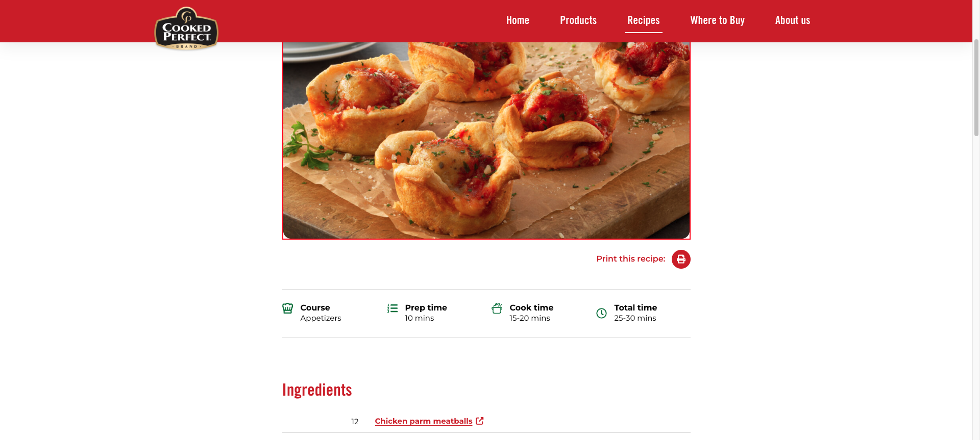Click the red printer icon button
The image size is (980, 440).
tap(681, 259)
